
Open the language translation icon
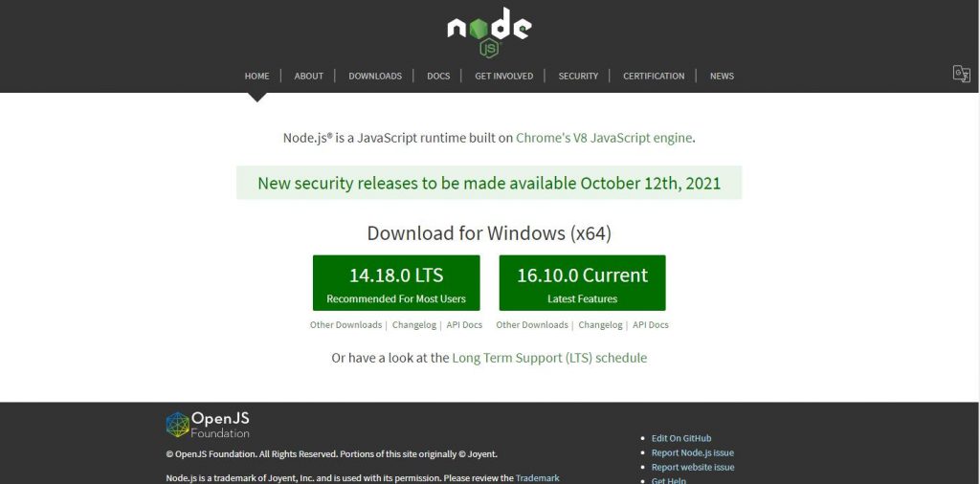[961, 74]
